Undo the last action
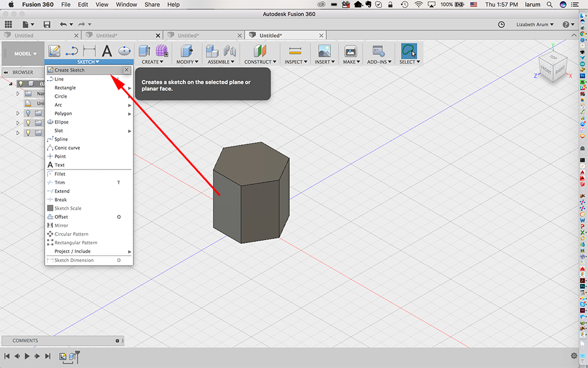588x368 pixels. 64,24
